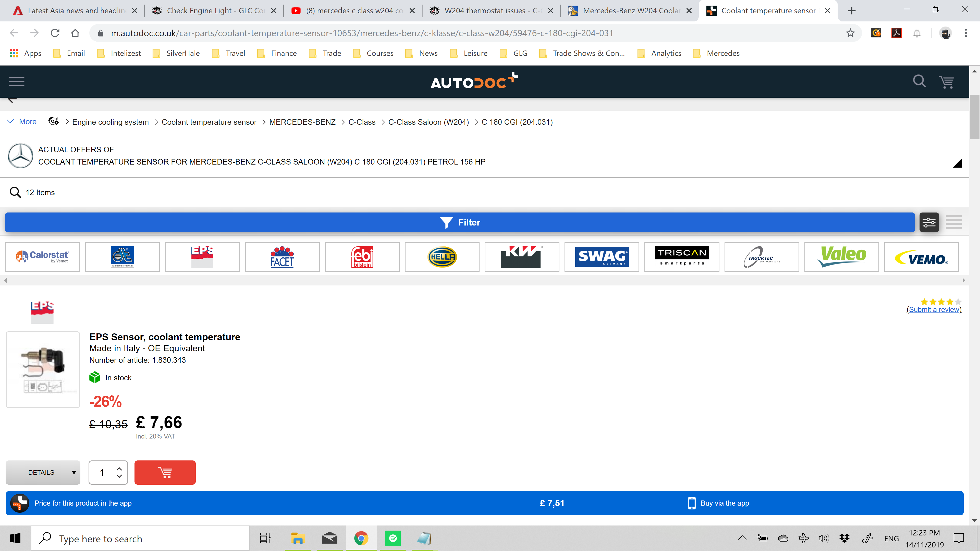Open MERCEDES-BENZ breadcrumb link

(x=302, y=122)
